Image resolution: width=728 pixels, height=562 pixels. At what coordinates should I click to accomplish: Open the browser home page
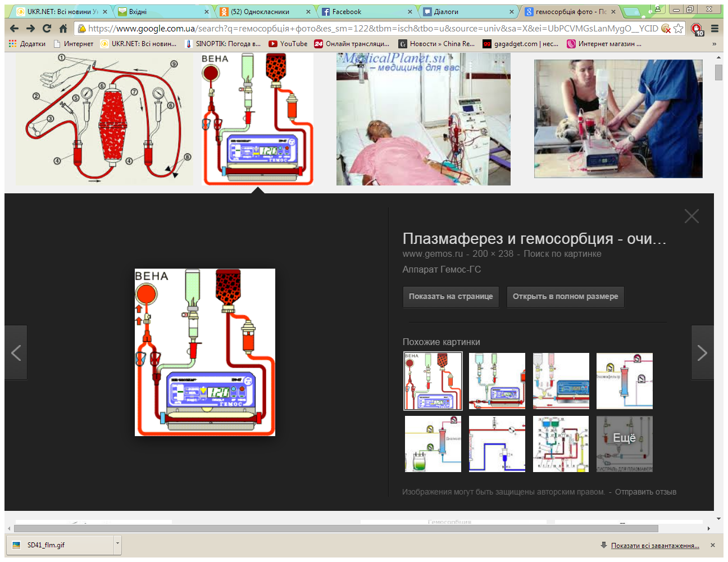(x=63, y=28)
